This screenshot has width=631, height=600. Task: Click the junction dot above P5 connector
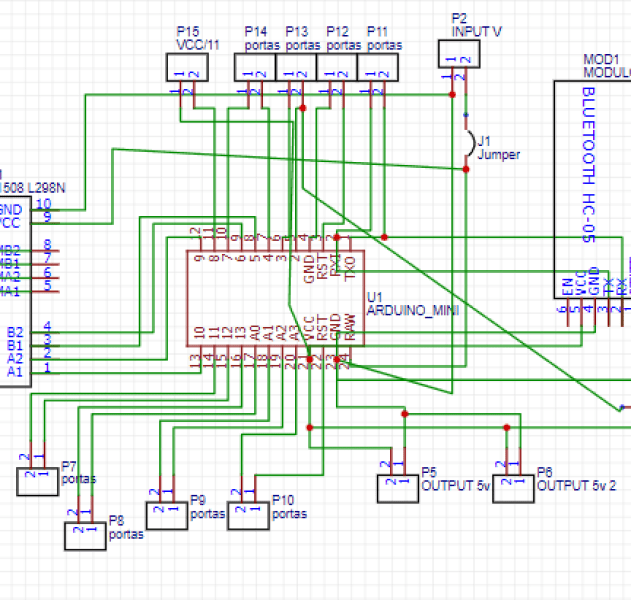pos(405,414)
